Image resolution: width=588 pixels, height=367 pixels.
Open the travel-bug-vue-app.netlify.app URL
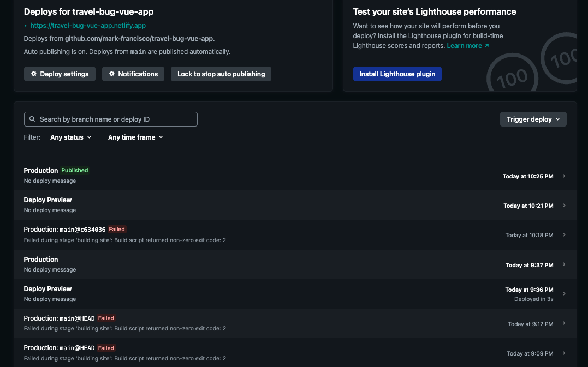click(x=88, y=25)
